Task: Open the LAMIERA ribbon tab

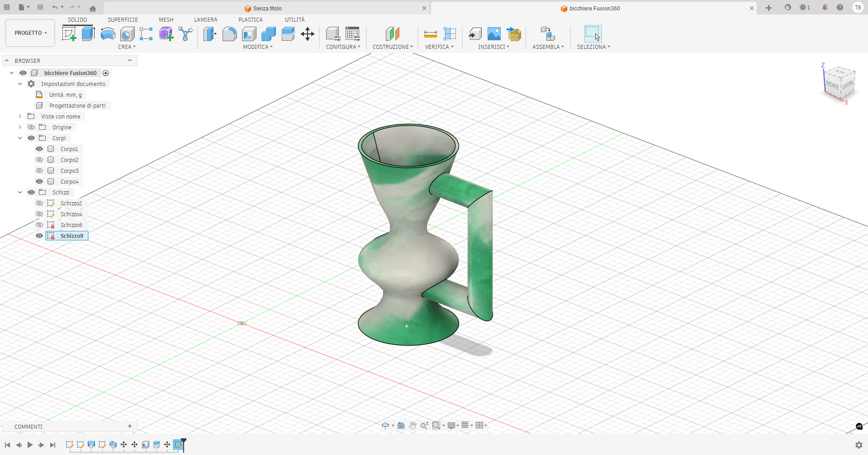Action: point(206,19)
